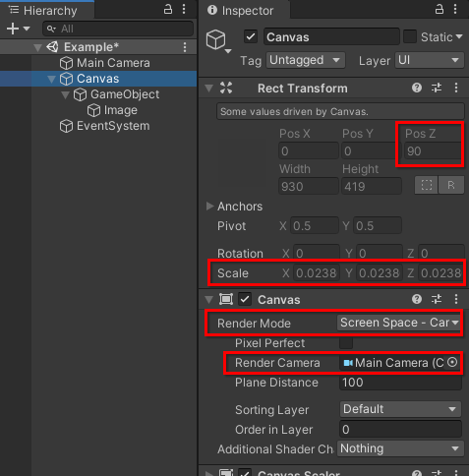Viewport: 469px width, 476px height.
Task: Click the Pos Z field 90
Action: (x=433, y=151)
